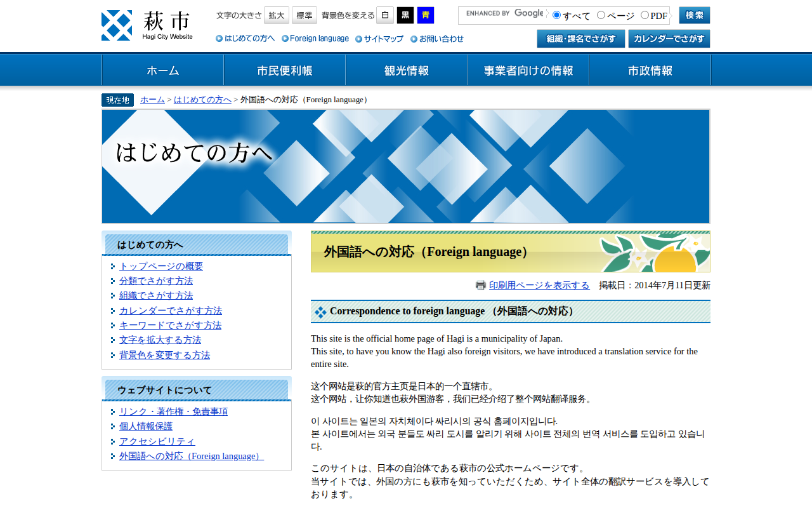
Task: Click the Google search input field
Action: [502, 15]
